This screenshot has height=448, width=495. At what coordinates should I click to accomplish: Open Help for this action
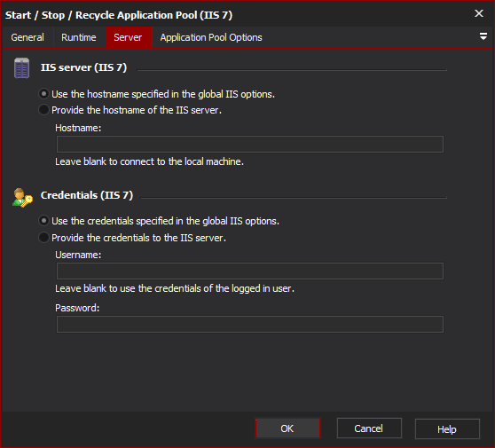(447, 429)
